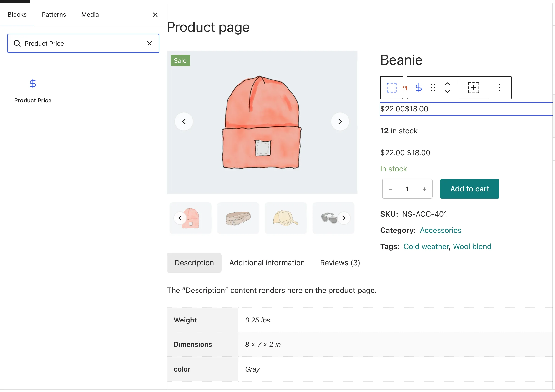
Task: Decrease quantity with minus button
Action: pos(390,189)
